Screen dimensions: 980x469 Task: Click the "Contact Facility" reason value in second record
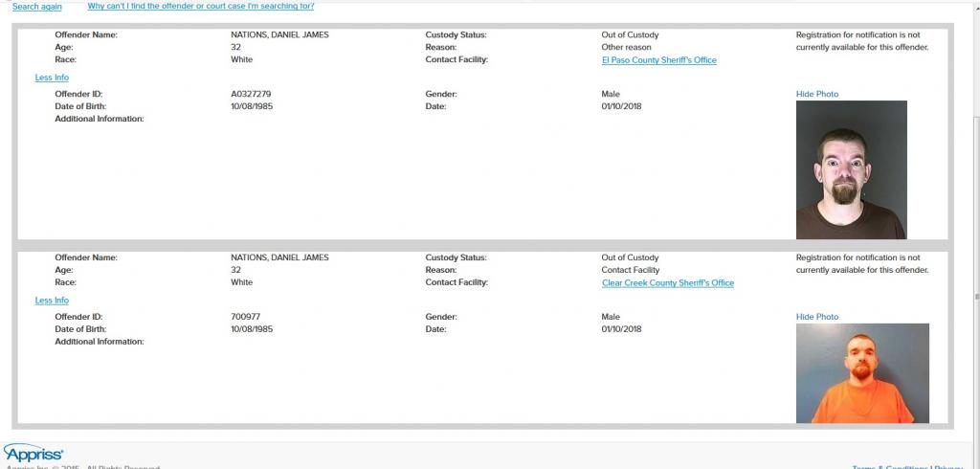[x=631, y=270]
